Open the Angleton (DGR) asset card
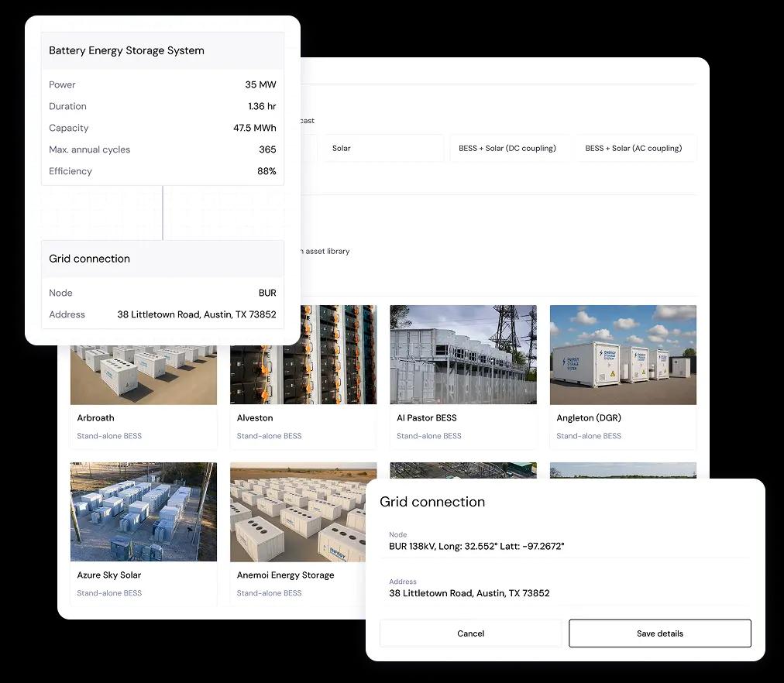 [x=623, y=355]
